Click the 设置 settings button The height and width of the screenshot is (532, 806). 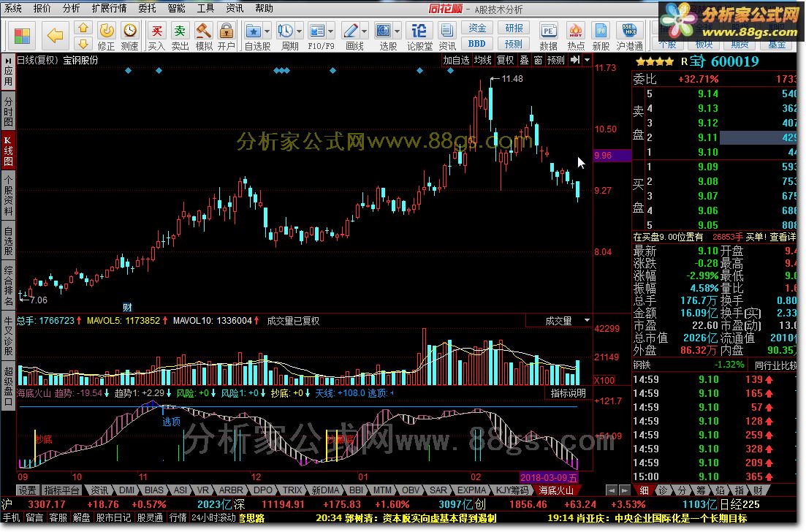28,490
